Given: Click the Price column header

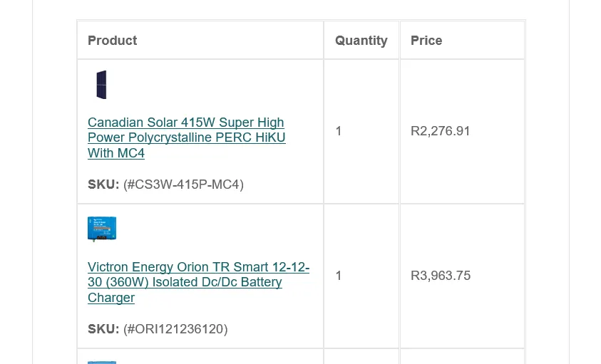Looking at the screenshot, I should click(426, 41).
